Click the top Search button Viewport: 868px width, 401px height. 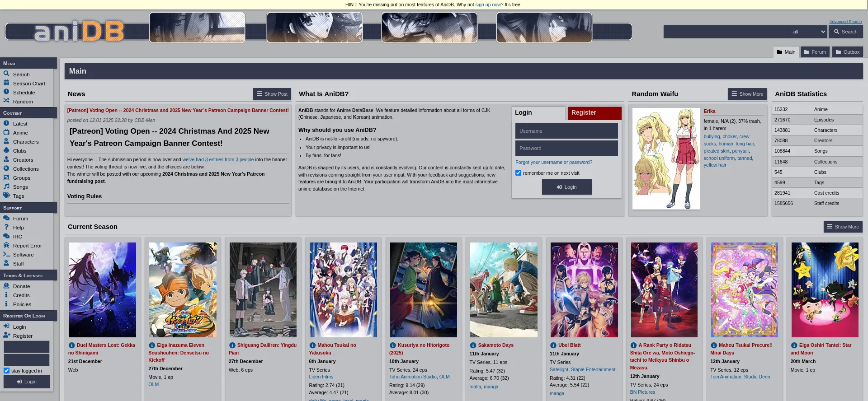[846, 32]
